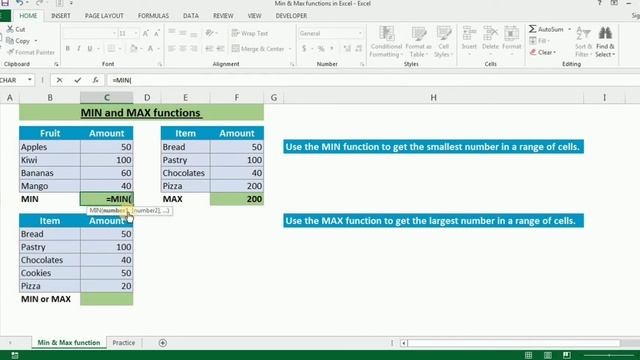Open the REVIEW tab
This screenshot has height=360, width=640.
click(223, 16)
